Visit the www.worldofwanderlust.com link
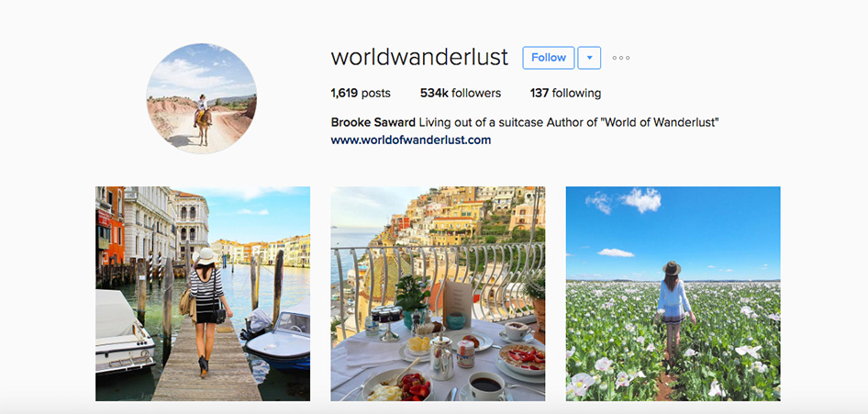 pos(411,140)
